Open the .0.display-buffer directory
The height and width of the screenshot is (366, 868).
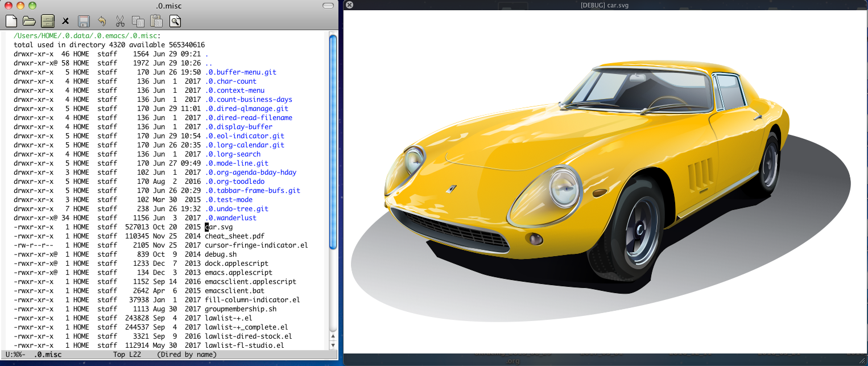[239, 127]
